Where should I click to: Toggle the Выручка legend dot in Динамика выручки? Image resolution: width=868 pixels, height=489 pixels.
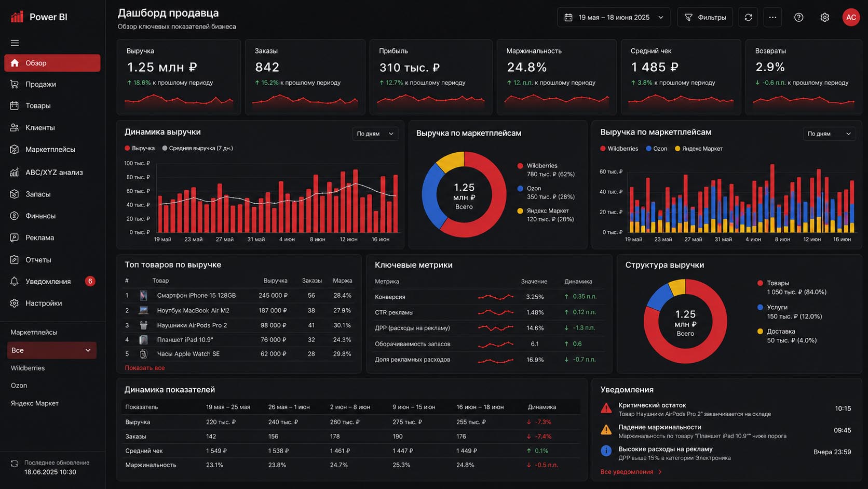tap(127, 148)
